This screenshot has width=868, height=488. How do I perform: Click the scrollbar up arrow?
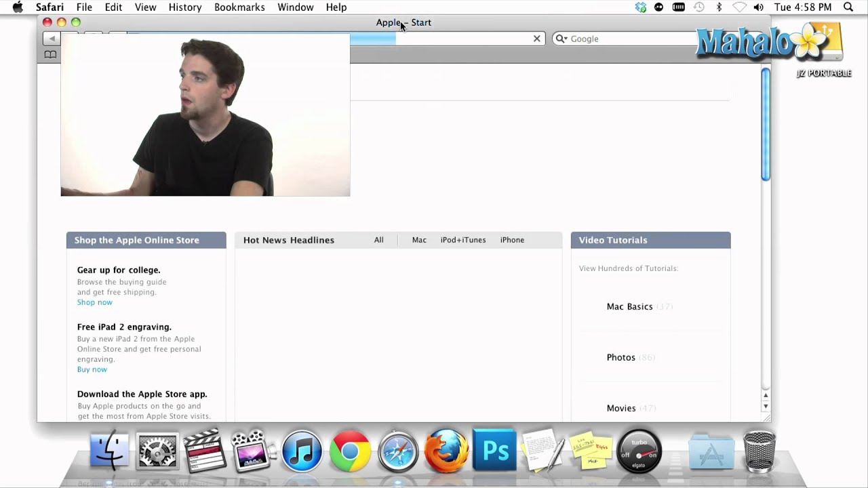coord(766,395)
